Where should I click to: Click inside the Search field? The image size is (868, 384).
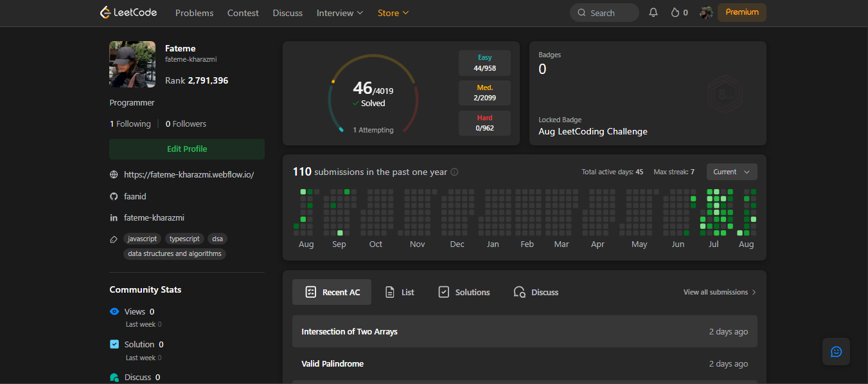[605, 13]
